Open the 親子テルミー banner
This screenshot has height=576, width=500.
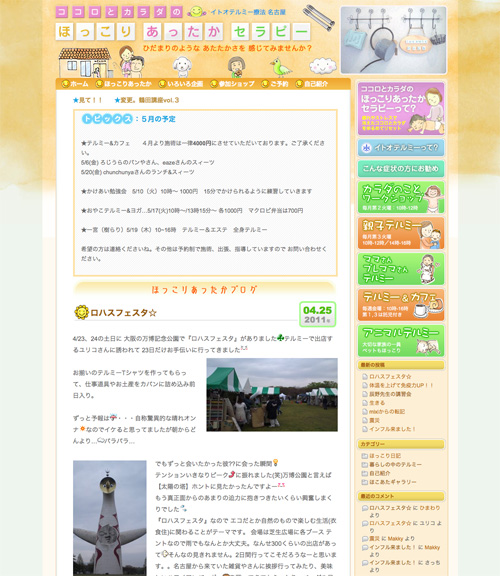click(x=401, y=233)
